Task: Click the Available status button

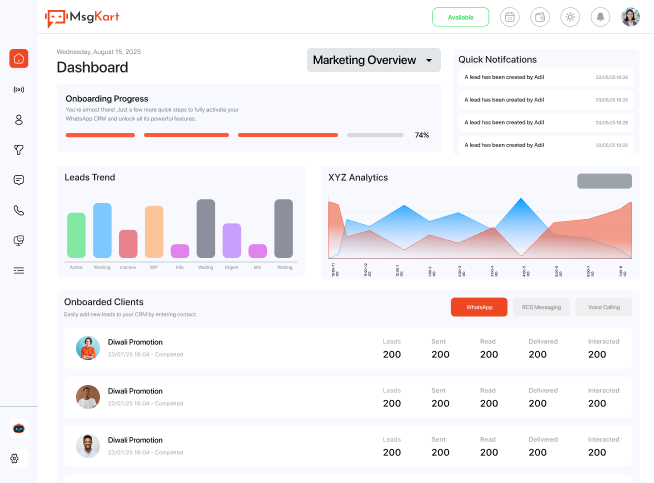Action: [x=460, y=17]
